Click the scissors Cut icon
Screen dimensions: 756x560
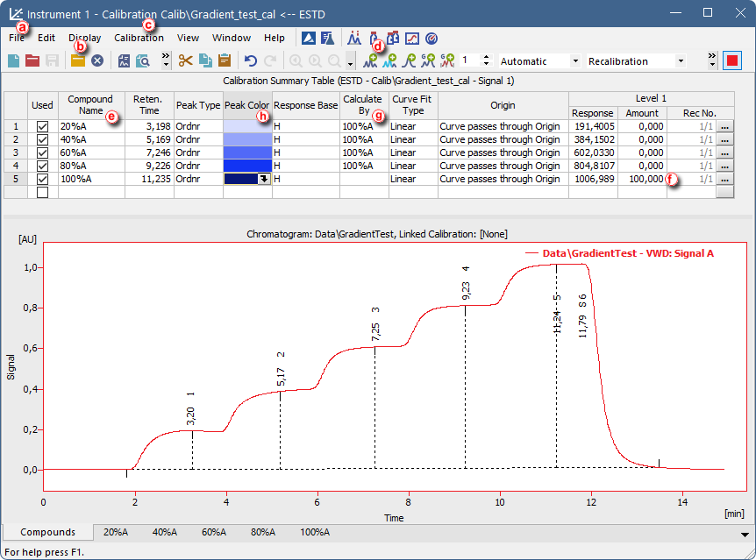coord(185,60)
